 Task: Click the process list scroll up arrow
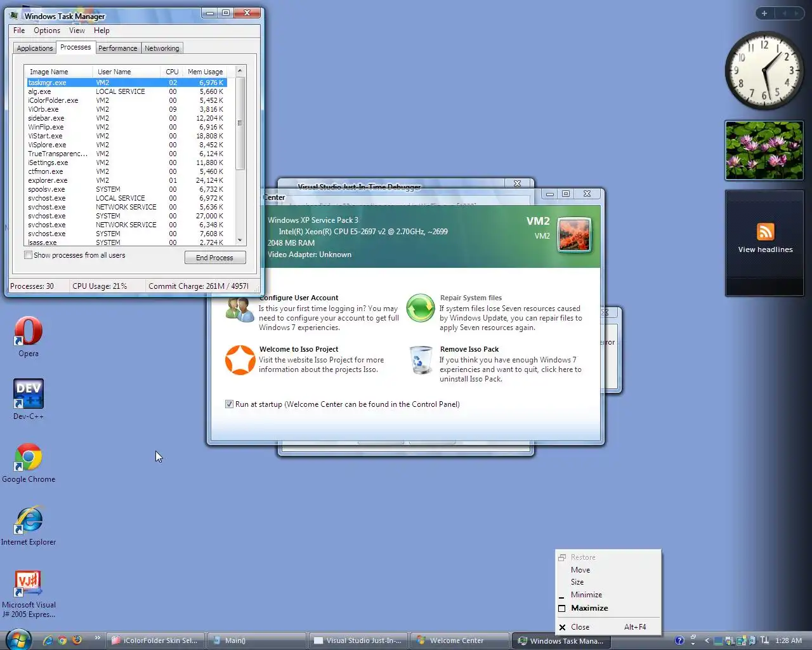tap(240, 70)
